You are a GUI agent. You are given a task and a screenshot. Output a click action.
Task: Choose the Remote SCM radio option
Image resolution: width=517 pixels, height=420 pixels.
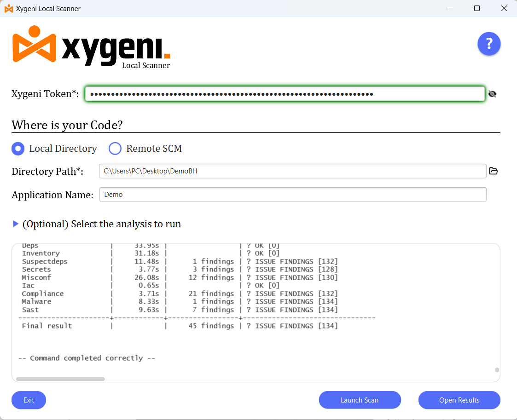pos(115,149)
